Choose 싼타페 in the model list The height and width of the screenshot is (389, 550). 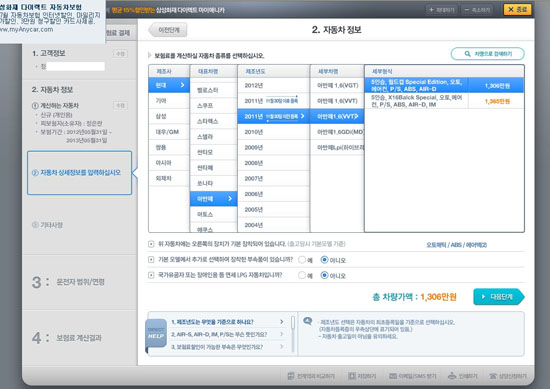pos(214,168)
